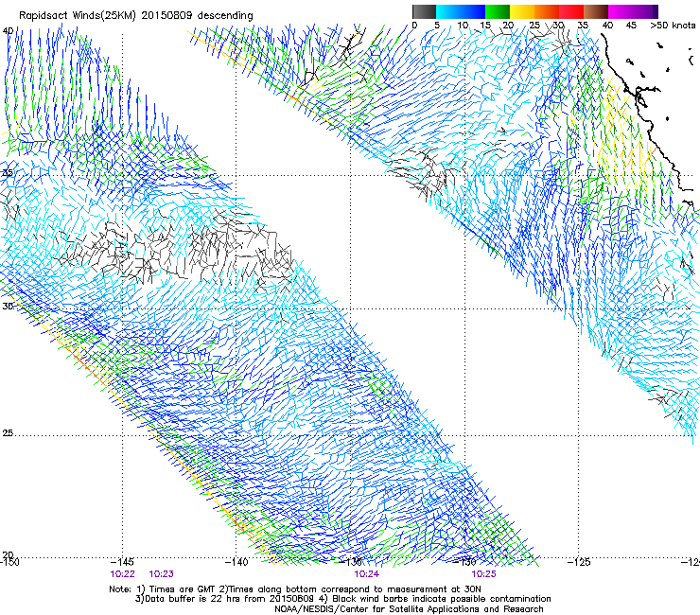
Task: Click the '3)Data buffer is 22 hrs' note line
Action: [x=343, y=599]
